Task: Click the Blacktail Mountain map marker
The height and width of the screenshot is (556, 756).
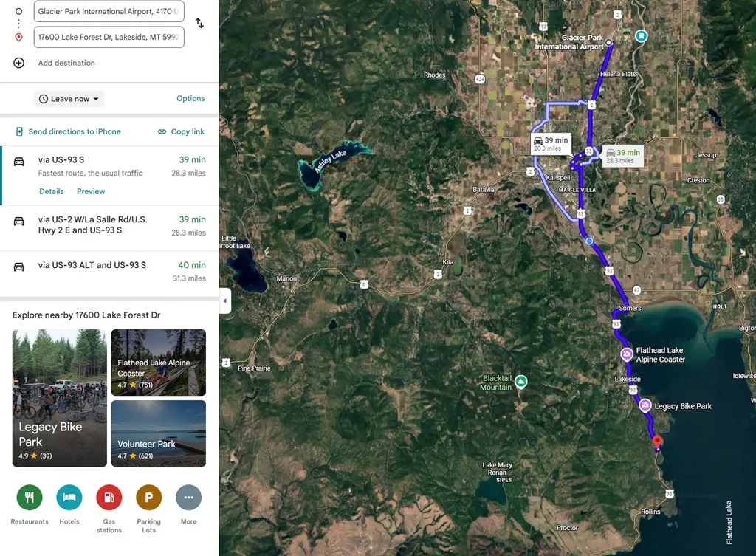Action: click(x=520, y=382)
